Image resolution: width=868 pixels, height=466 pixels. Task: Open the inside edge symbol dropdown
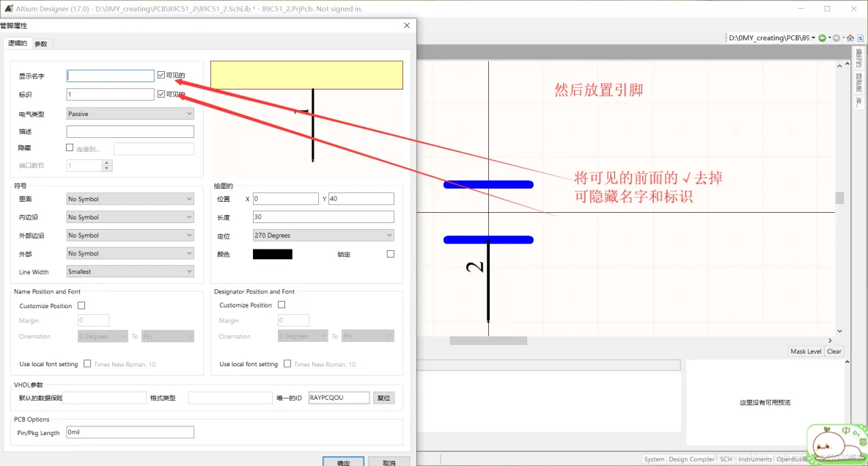(x=130, y=217)
